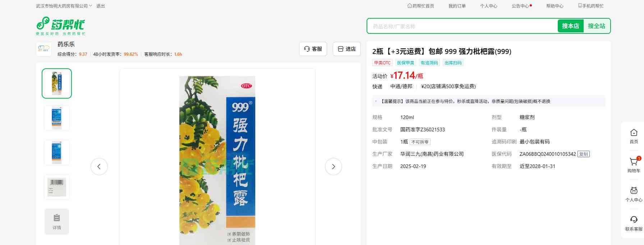The image size is (644, 245).
Task: Go to 首页 via the sidebar house icon
Action: (634, 136)
